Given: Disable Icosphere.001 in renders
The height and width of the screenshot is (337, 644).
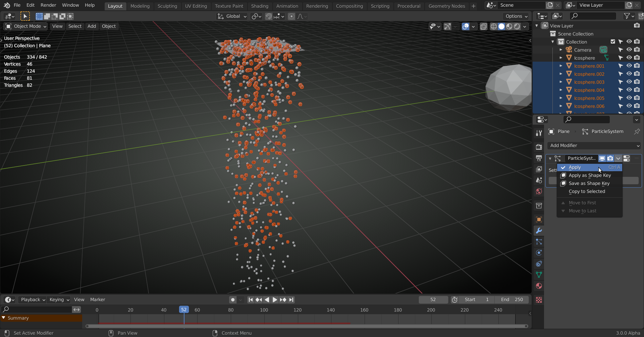Looking at the screenshot, I should pyautogui.click(x=637, y=66).
